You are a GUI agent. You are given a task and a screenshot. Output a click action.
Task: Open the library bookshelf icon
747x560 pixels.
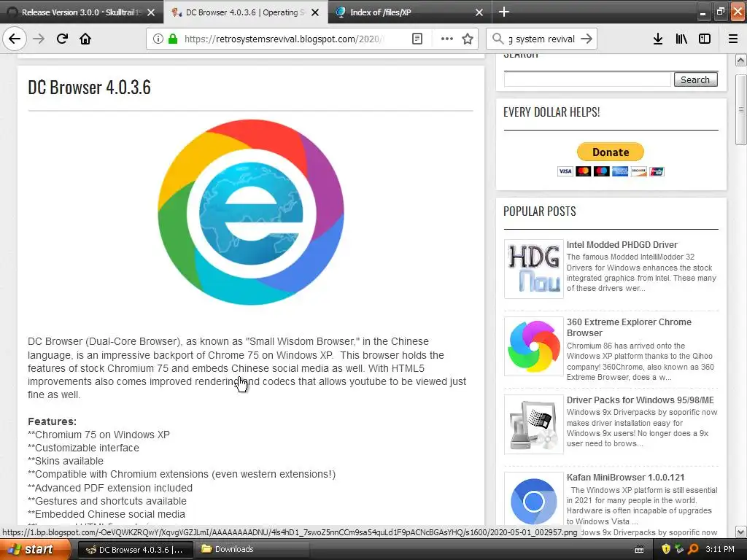point(681,39)
